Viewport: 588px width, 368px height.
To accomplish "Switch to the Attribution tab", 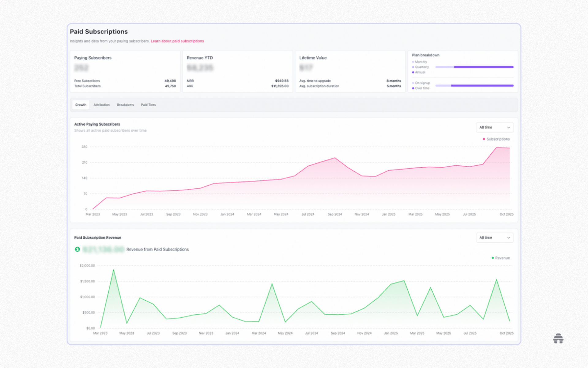I will 101,105.
